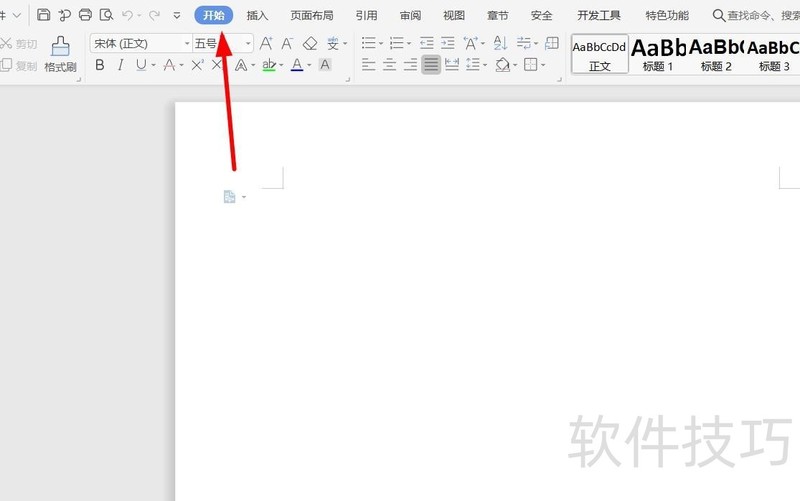
Task: Expand the underline style dropdown arrow
Action: tap(153, 65)
